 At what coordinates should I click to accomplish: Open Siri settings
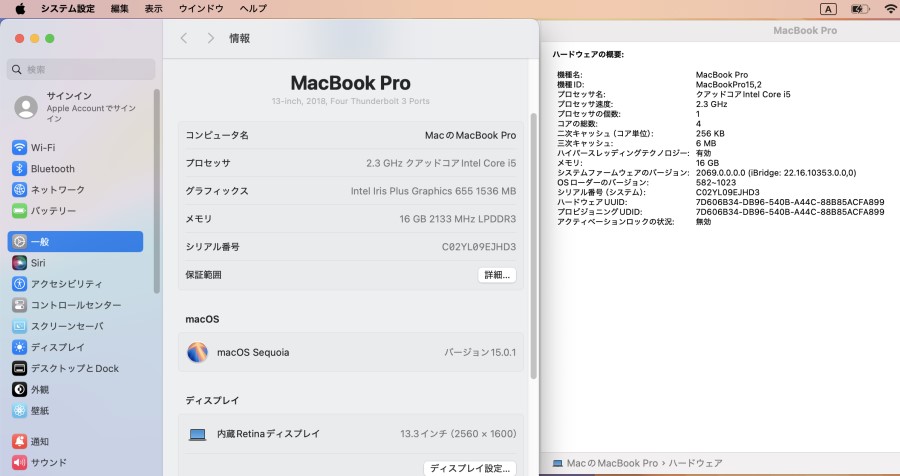[75, 262]
